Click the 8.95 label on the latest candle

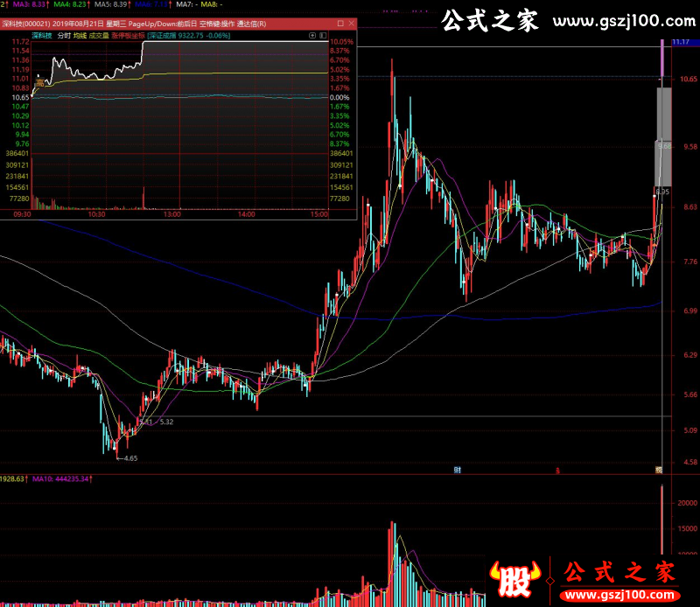pos(662,192)
